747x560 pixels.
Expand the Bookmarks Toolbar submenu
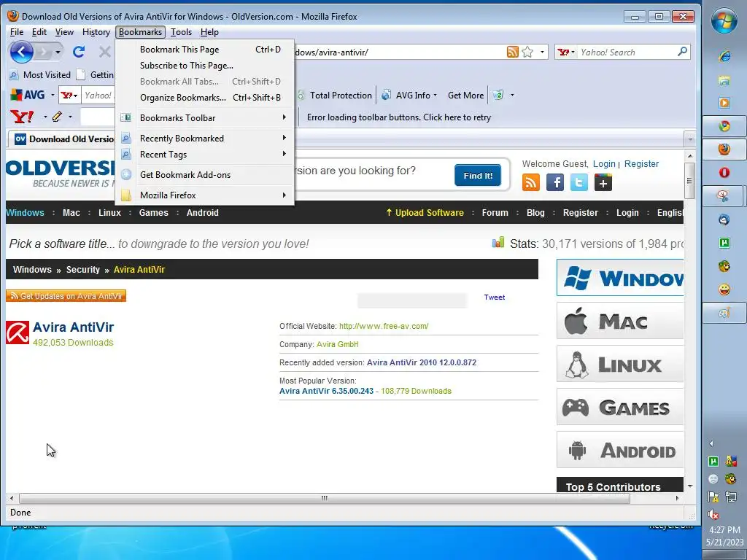click(x=205, y=117)
